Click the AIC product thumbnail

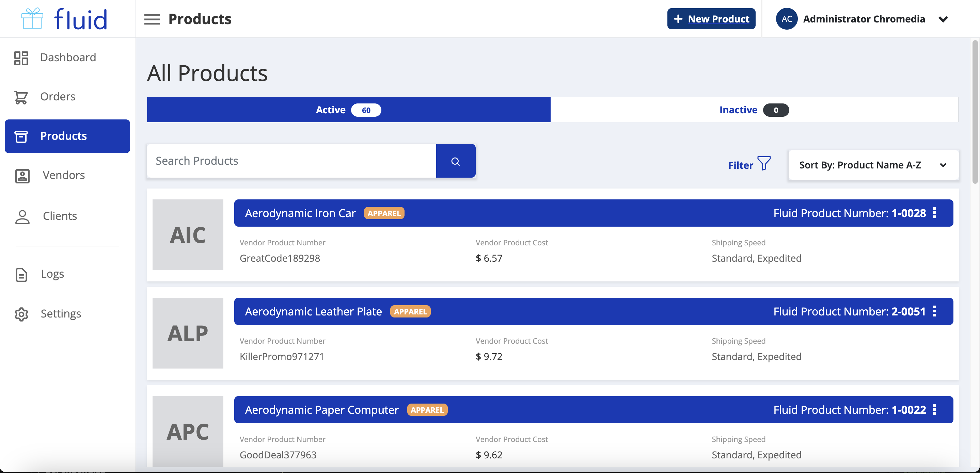(x=188, y=235)
